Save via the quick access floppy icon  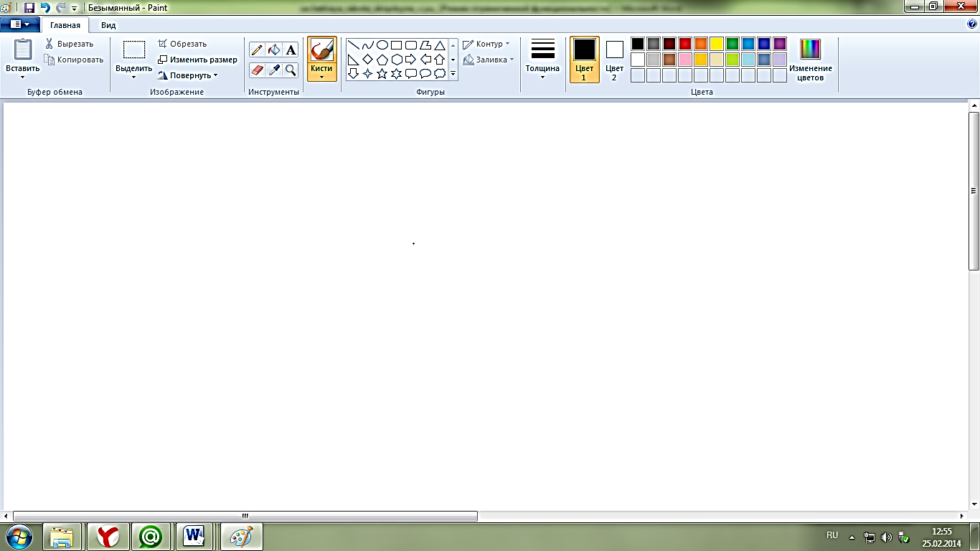tap(29, 8)
